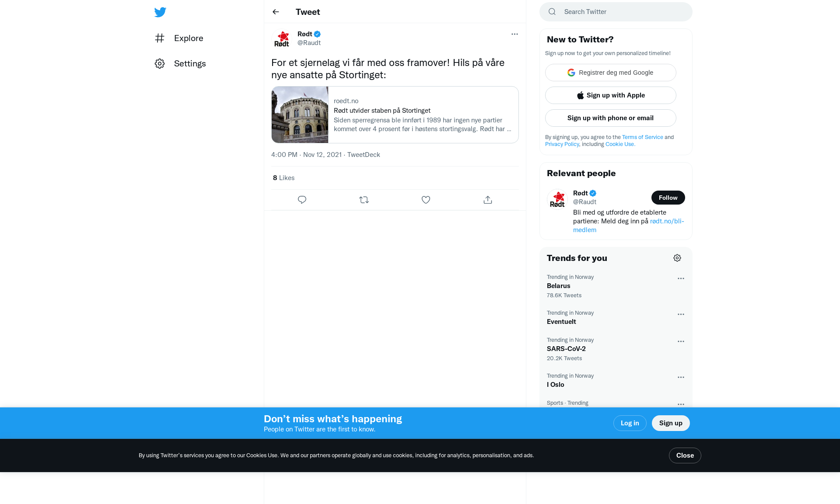Open more options for Eventuelt trend
The width and height of the screenshot is (840, 504).
681,314
